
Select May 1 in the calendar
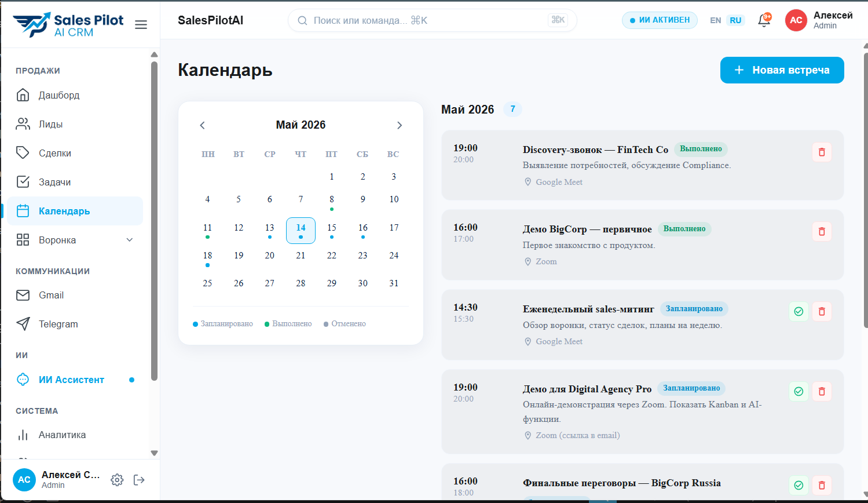(332, 177)
